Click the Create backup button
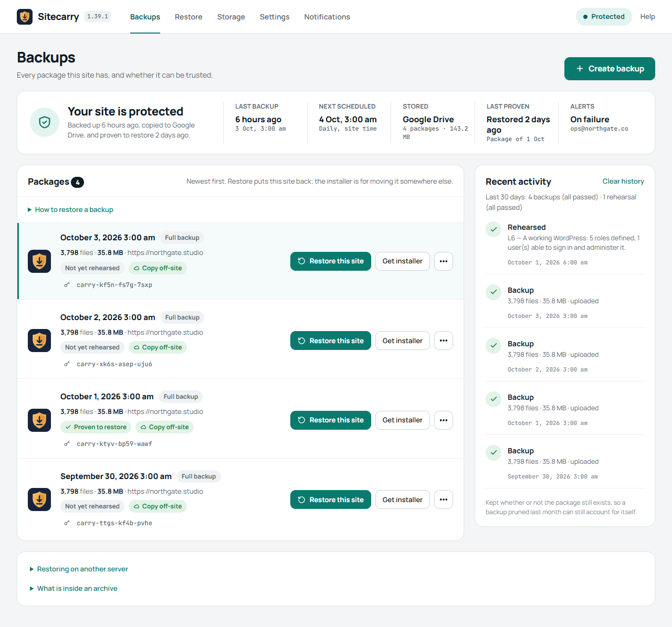 [610, 69]
